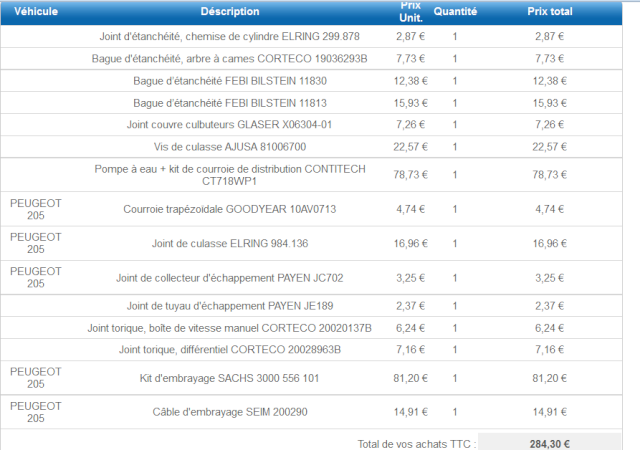
Task: Select Joint torique différentiel CORTECO 20028963B
Action: point(230,350)
